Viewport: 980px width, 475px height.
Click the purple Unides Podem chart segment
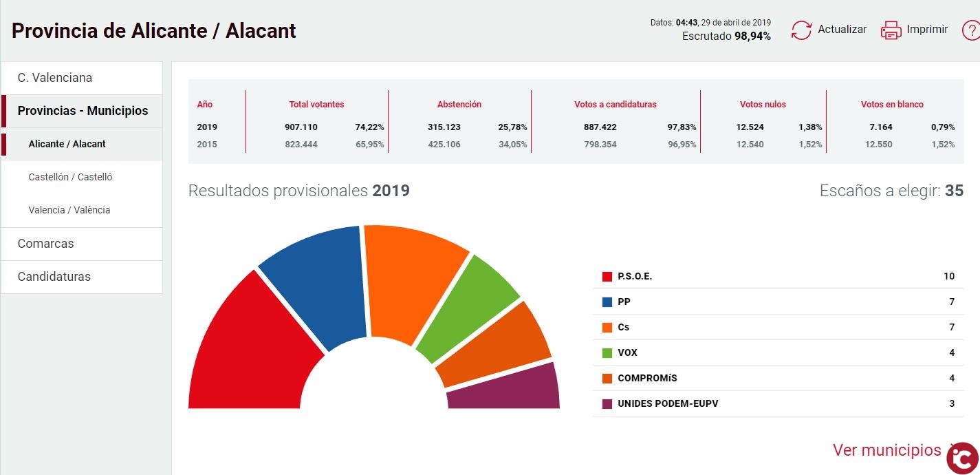click(x=505, y=390)
